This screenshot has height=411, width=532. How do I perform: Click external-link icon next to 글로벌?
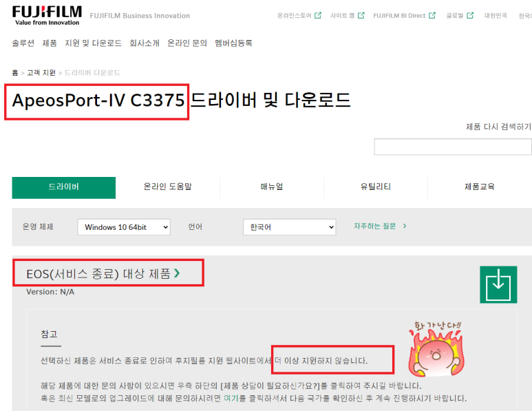coord(470,16)
